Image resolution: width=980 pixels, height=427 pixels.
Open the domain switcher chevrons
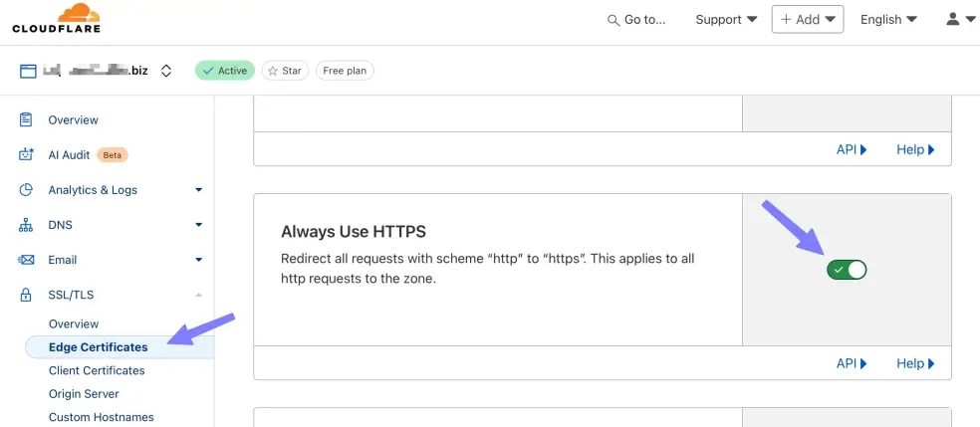pyautogui.click(x=165, y=71)
